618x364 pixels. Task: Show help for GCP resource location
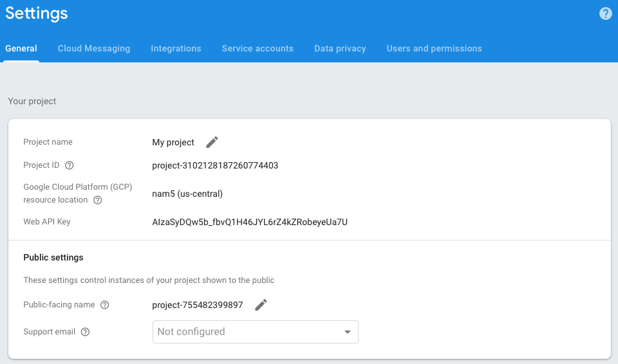pos(98,200)
